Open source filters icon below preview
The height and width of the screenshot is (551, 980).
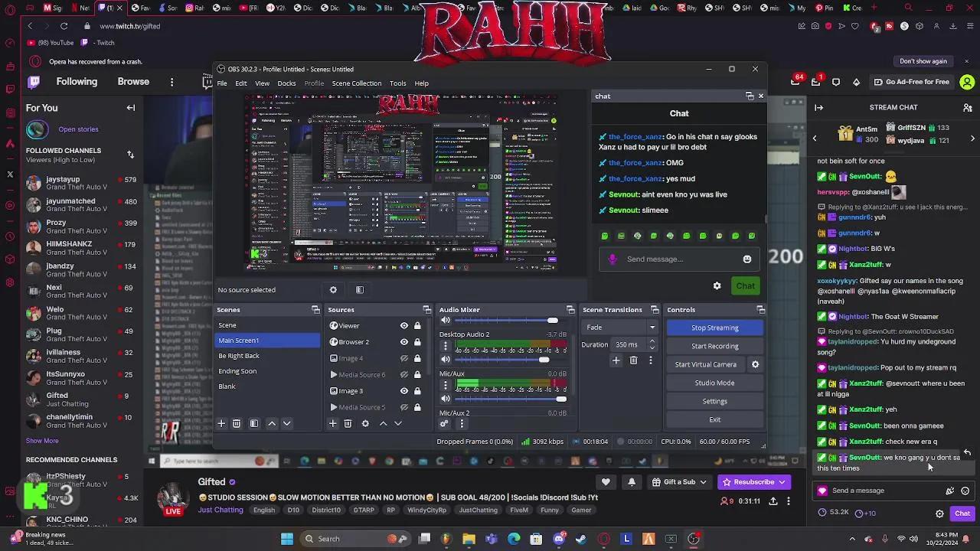(360, 290)
